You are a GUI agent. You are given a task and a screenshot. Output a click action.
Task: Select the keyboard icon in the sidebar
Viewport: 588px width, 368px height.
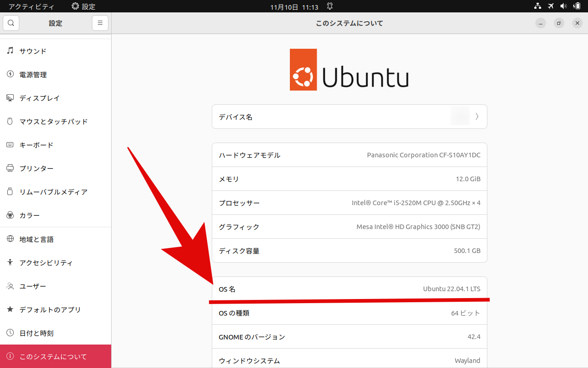(9, 145)
